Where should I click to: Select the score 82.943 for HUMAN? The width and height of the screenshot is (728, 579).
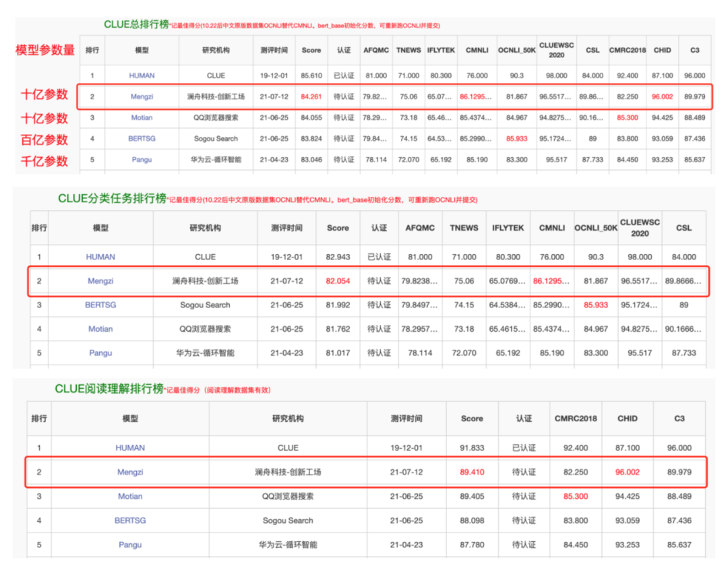click(x=338, y=257)
